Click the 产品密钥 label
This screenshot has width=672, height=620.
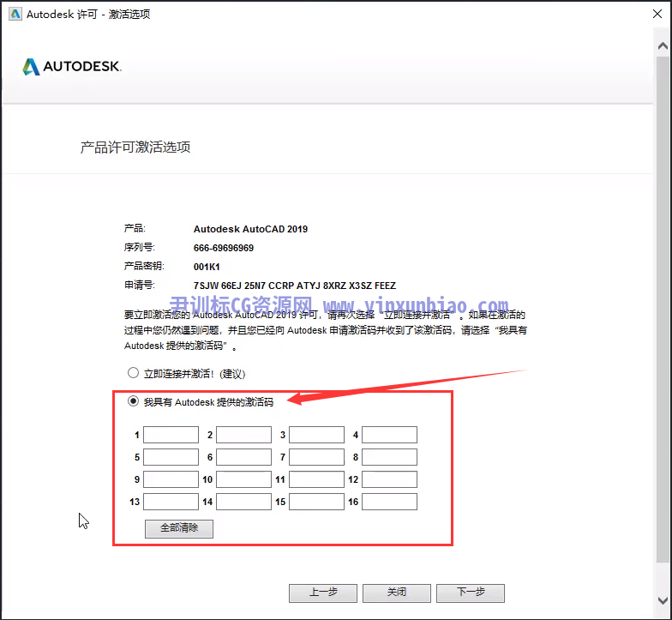144,266
